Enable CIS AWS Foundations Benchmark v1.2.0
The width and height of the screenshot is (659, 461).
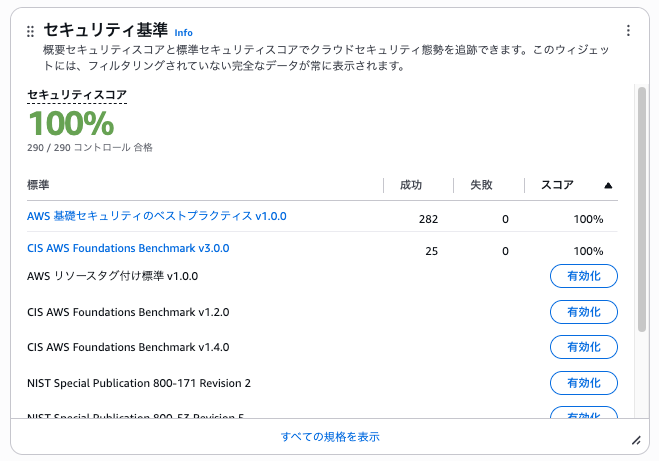[584, 312]
